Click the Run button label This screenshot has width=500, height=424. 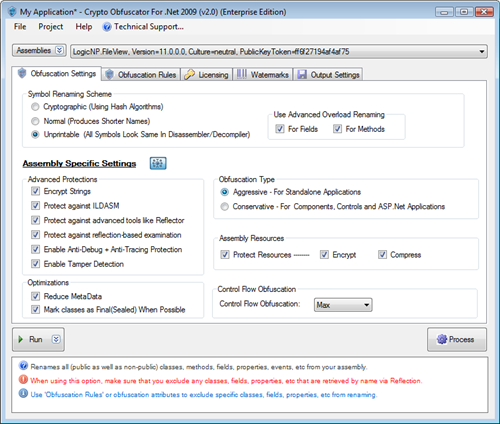click(x=36, y=339)
